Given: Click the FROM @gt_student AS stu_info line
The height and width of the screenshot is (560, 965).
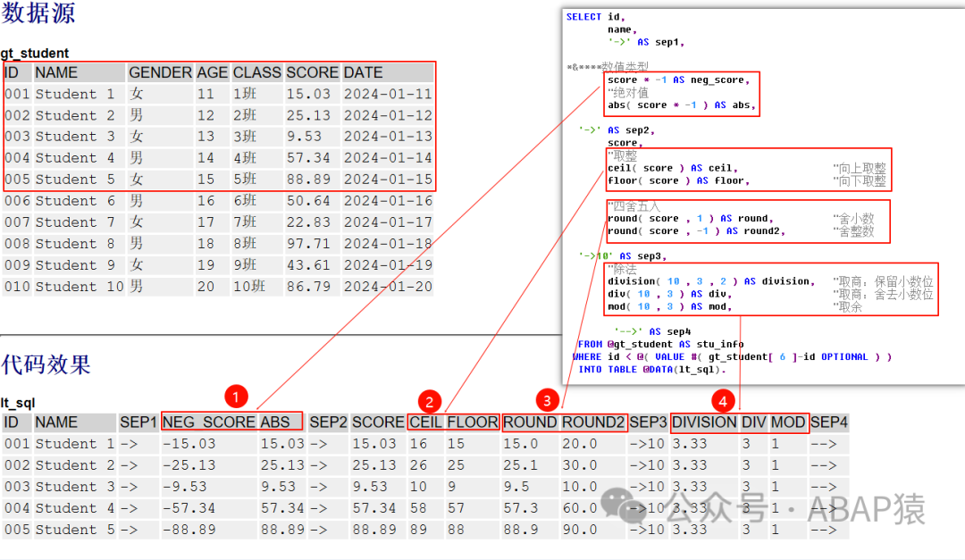Looking at the screenshot, I should click(x=660, y=345).
